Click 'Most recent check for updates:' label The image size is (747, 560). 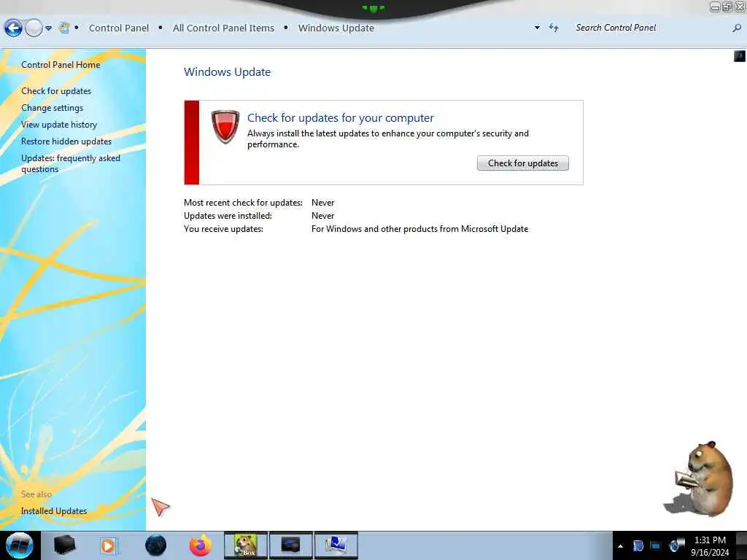(243, 203)
